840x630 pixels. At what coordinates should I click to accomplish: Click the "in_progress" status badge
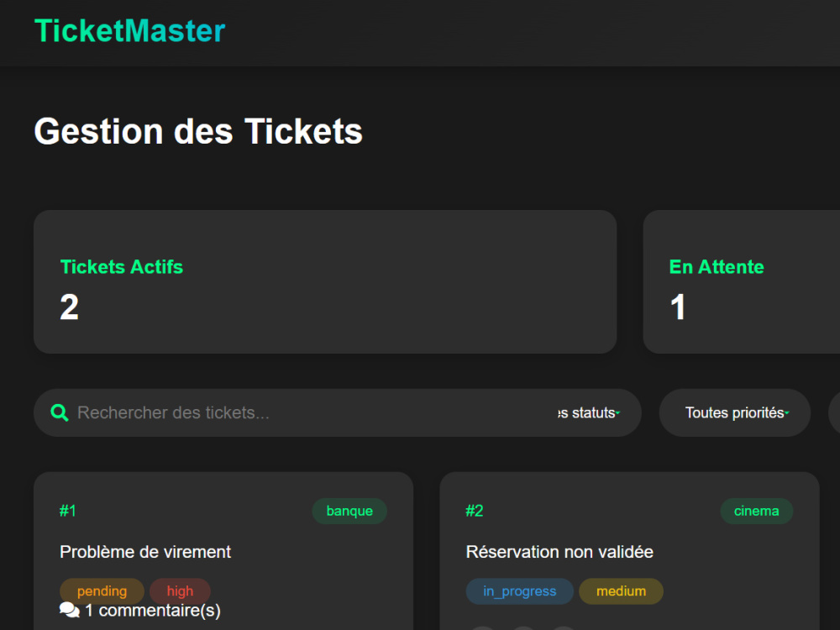click(x=519, y=591)
